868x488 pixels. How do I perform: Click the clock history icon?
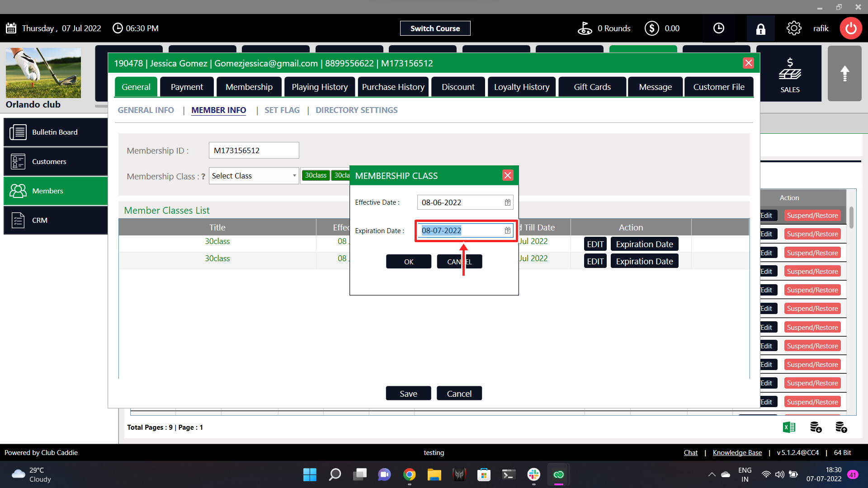click(x=718, y=28)
